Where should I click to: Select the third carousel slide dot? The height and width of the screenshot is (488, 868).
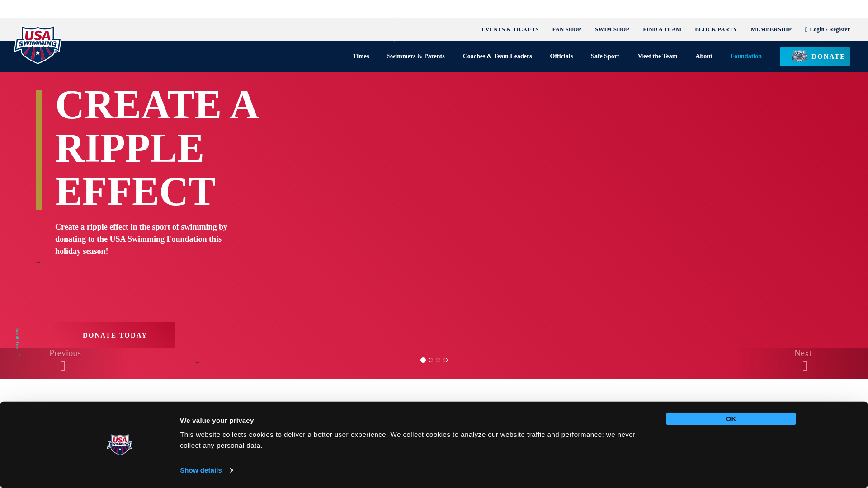click(x=438, y=360)
